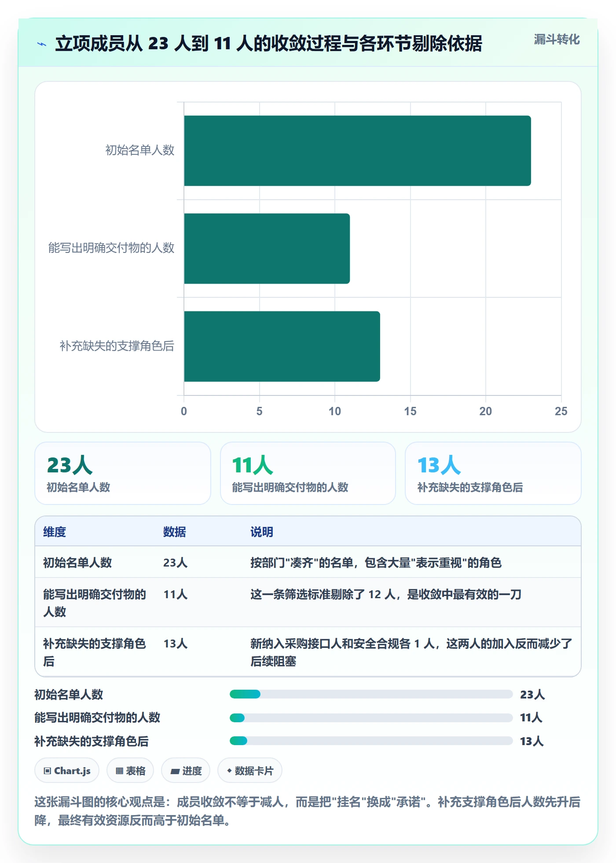This screenshot has width=616, height=863.
Task: Click the chart bar for 补充缺失的支撑角色后
Action: pyautogui.click(x=282, y=346)
